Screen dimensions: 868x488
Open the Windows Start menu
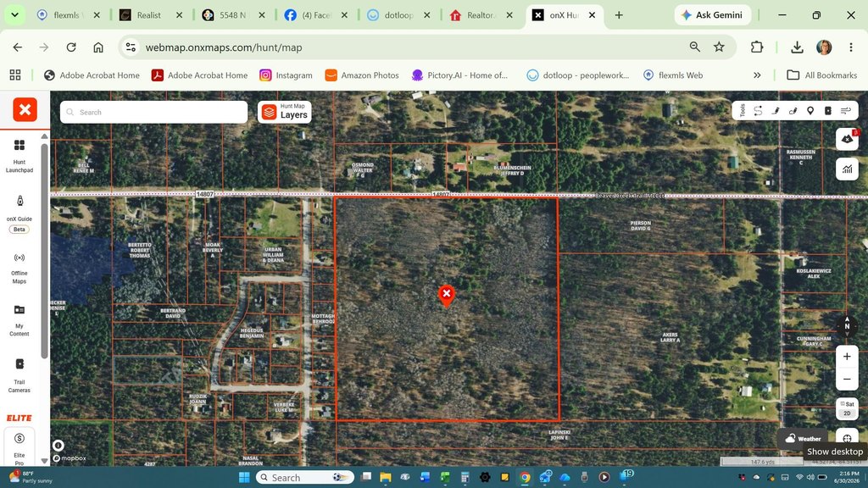click(244, 477)
